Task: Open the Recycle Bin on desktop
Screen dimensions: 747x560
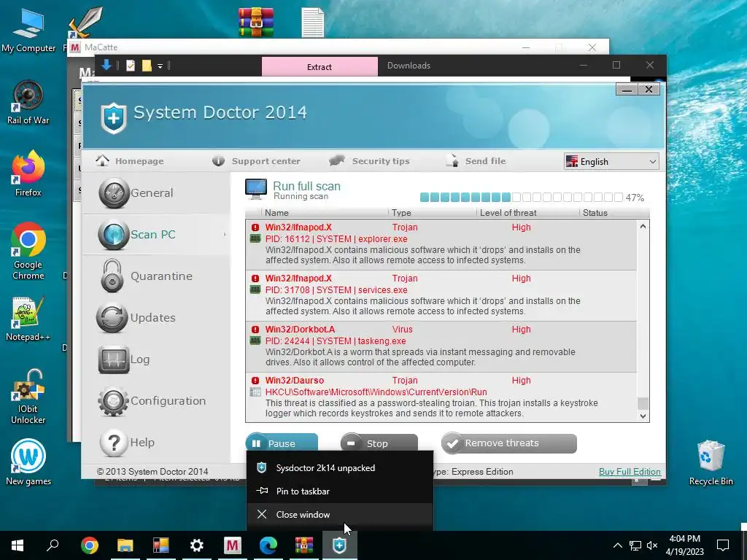Action: [711, 462]
